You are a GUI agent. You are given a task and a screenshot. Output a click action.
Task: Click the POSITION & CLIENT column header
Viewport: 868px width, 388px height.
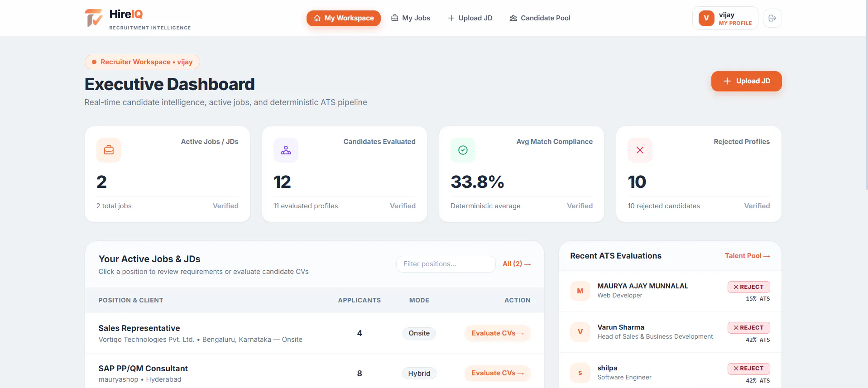[x=131, y=300]
